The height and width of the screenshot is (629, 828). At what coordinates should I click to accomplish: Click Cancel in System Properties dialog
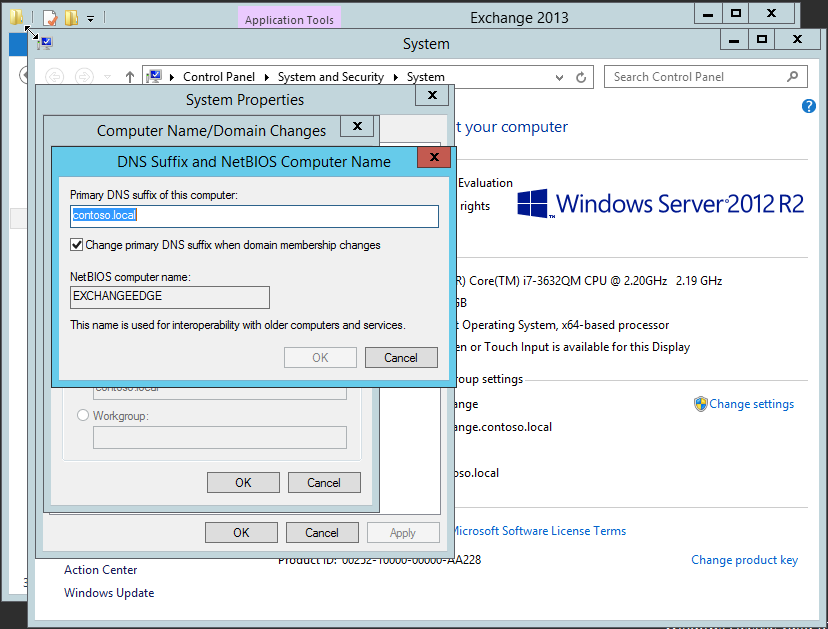click(322, 532)
